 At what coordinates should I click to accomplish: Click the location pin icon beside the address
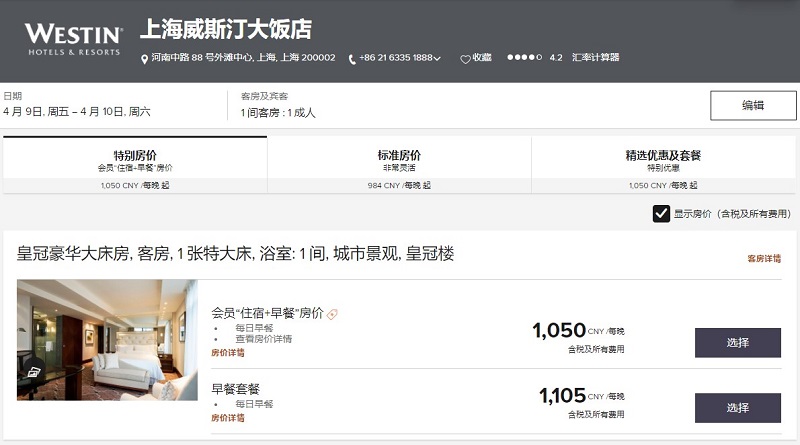click(x=144, y=59)
